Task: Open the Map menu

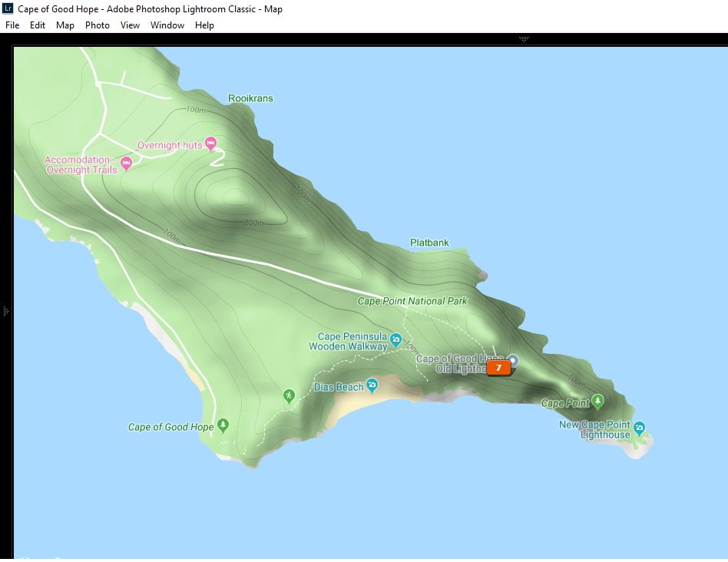Action: pos(65,25)
